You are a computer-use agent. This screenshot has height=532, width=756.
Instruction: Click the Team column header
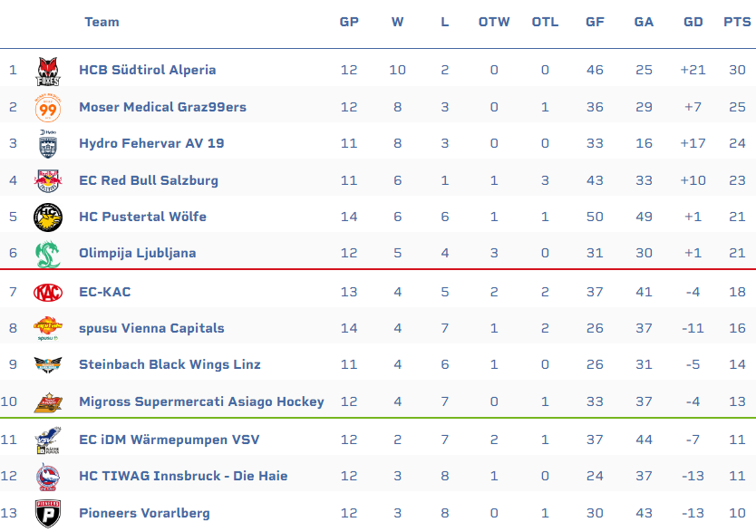102,22
